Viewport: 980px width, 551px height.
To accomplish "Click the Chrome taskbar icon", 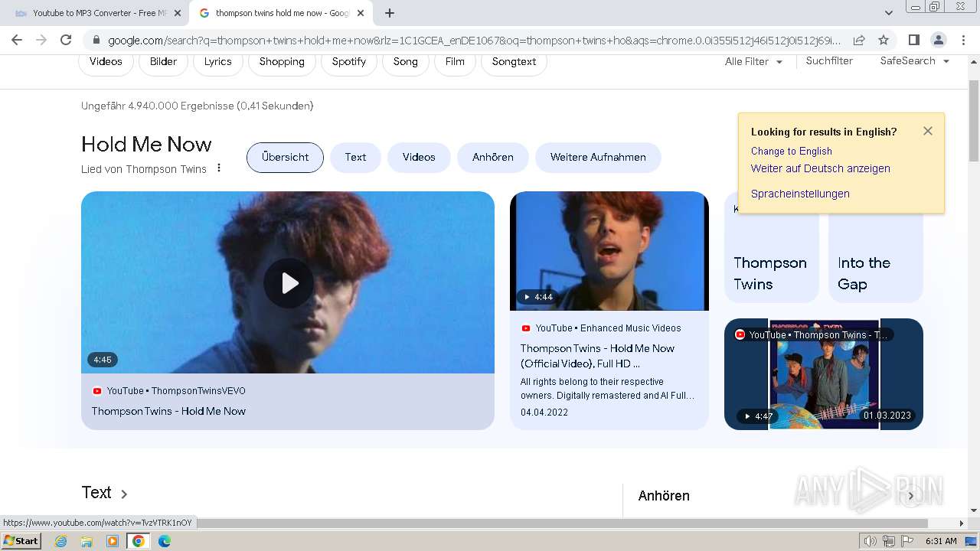I will tap(139, 541).
